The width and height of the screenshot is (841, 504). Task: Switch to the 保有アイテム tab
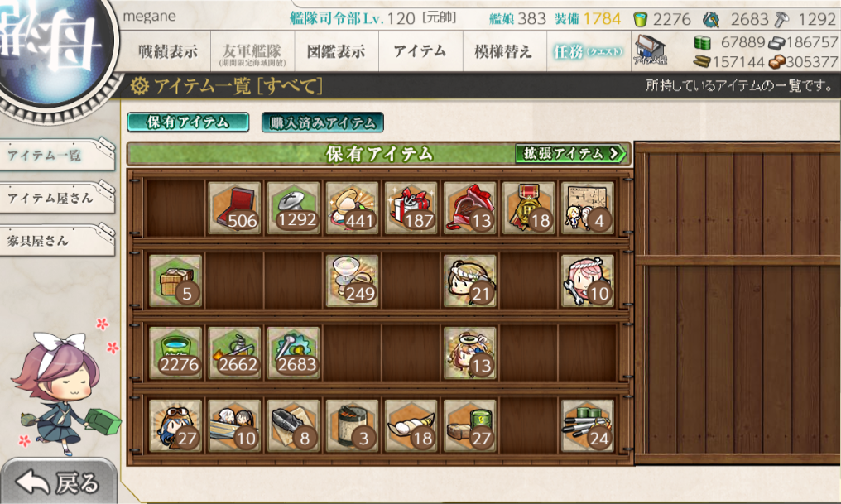pos(188,122)
